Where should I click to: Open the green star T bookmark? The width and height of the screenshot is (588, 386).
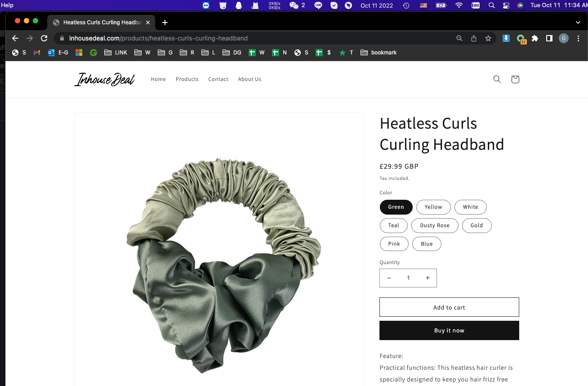coord(346,53)
